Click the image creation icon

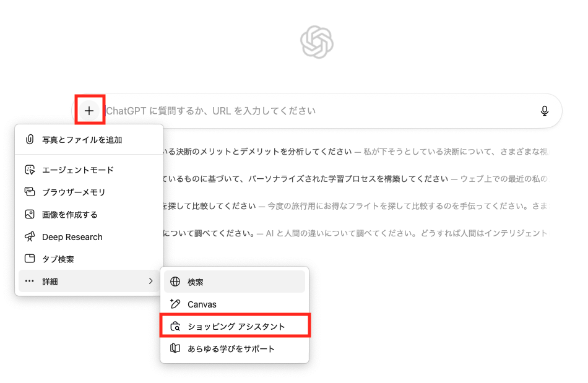29,215
